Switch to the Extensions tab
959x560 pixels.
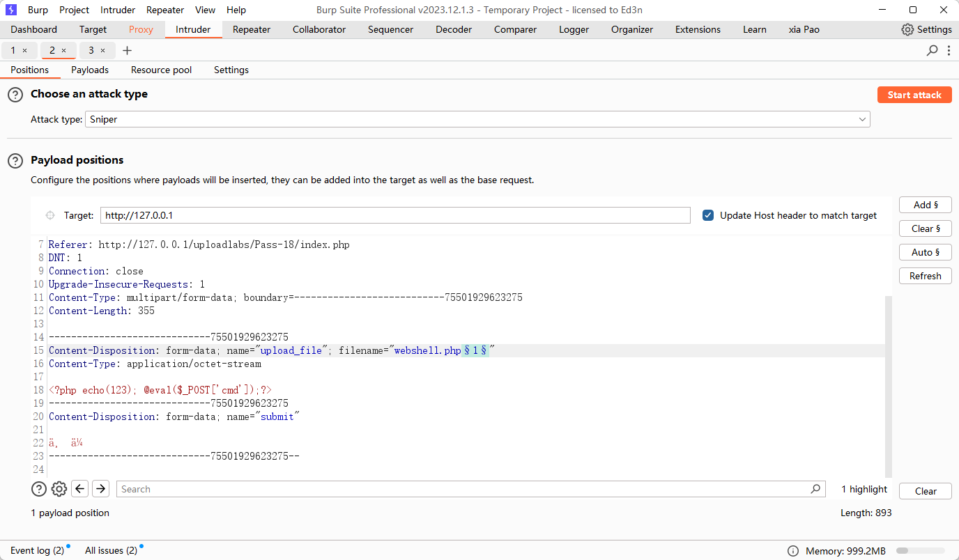[x=698, y=29]
